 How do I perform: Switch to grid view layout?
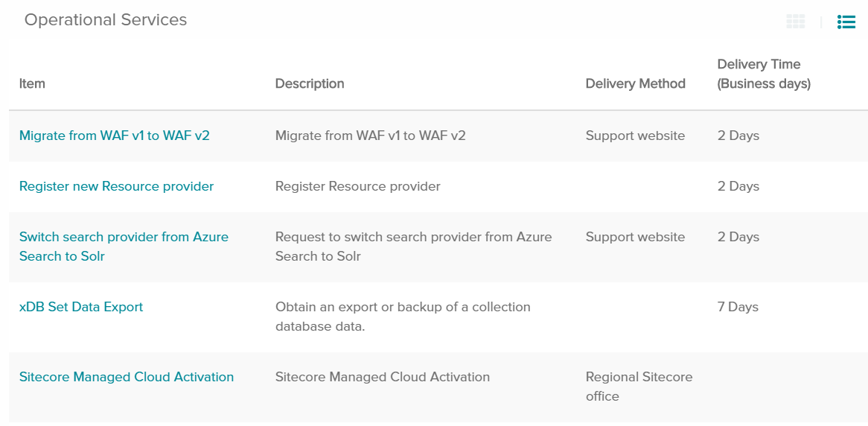coord(795,22)
